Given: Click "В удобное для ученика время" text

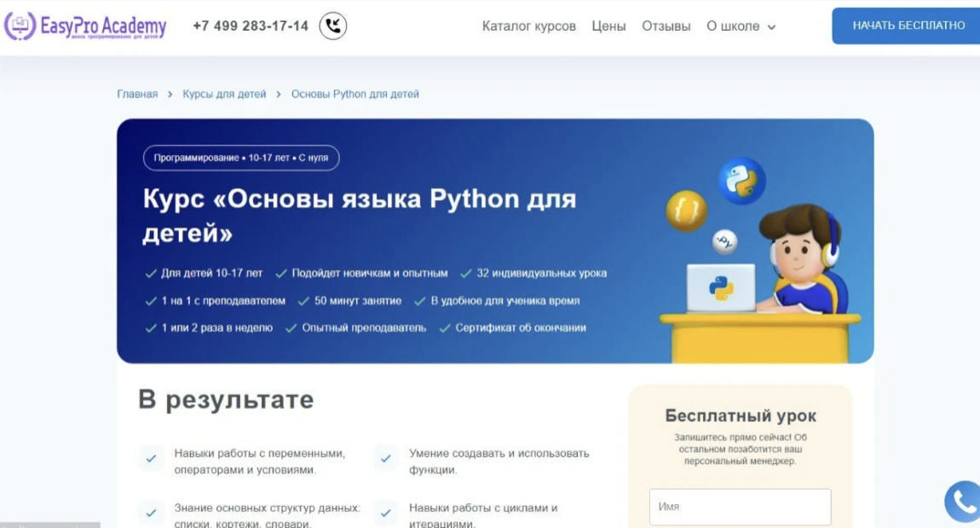Looking at the screenshot, I should coord(505,301).
